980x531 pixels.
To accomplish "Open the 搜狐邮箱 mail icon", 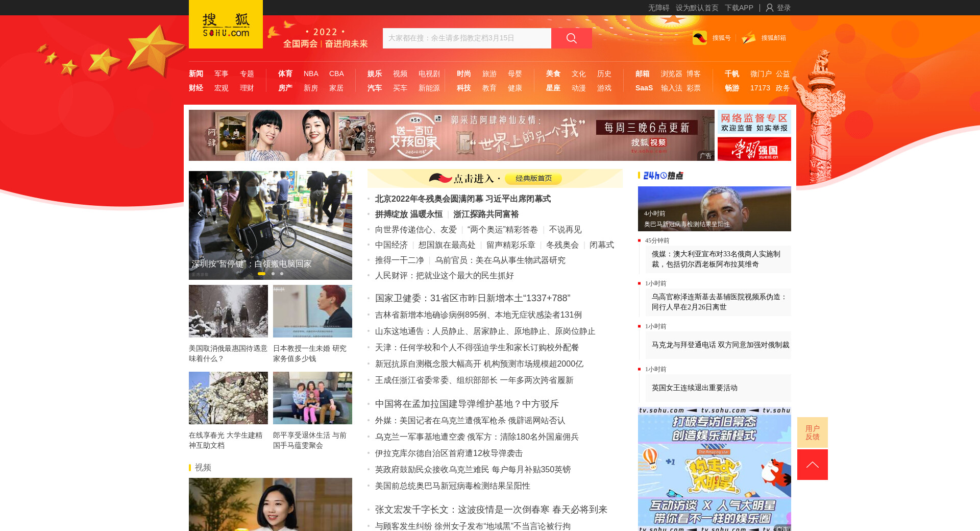I will (x=749, y=38).
